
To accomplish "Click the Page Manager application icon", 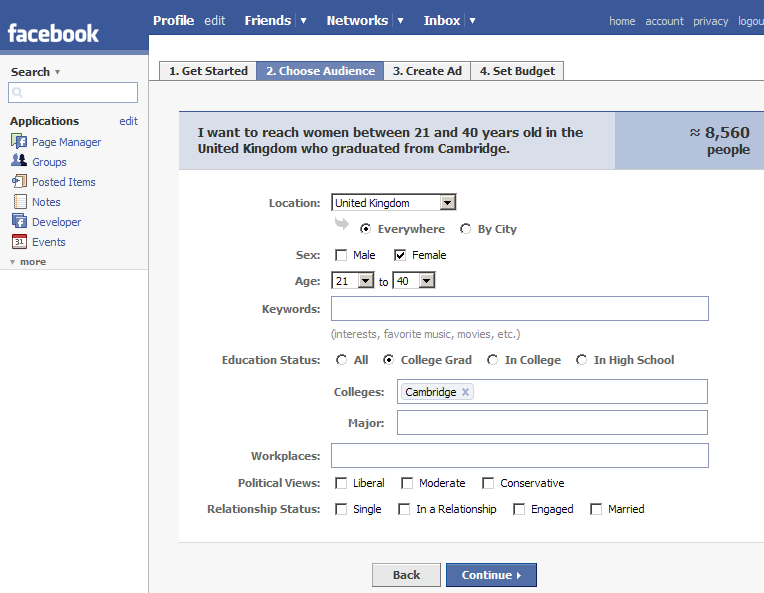I will 19,141.
